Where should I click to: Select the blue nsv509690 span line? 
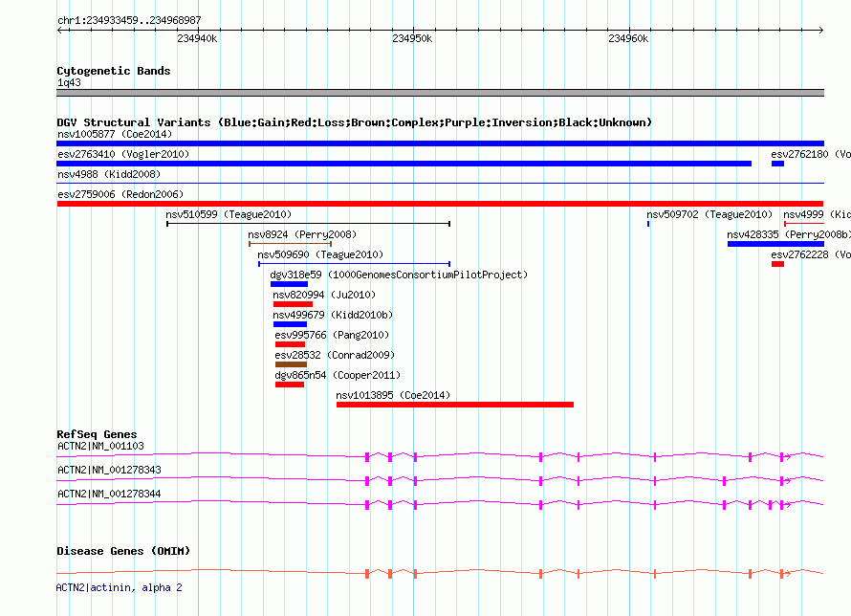point(355,264)
